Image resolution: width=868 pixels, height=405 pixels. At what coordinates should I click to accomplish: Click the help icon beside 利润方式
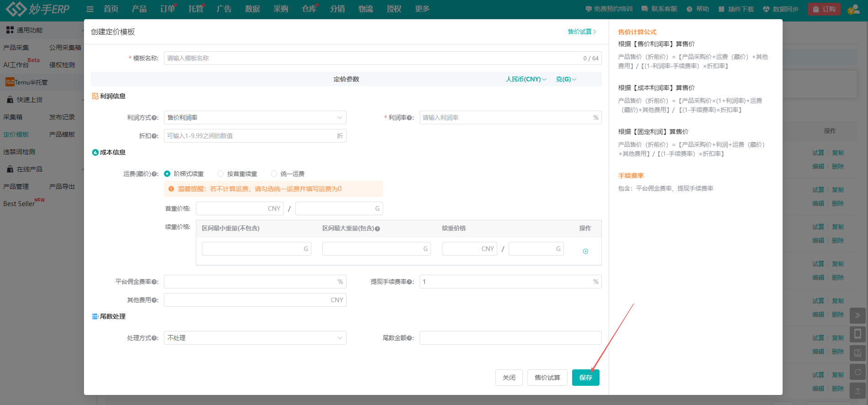pos(154,118)
